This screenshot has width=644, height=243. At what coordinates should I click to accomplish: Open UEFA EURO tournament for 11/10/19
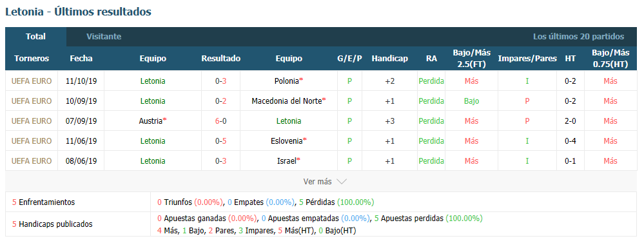tap(32, 81)
